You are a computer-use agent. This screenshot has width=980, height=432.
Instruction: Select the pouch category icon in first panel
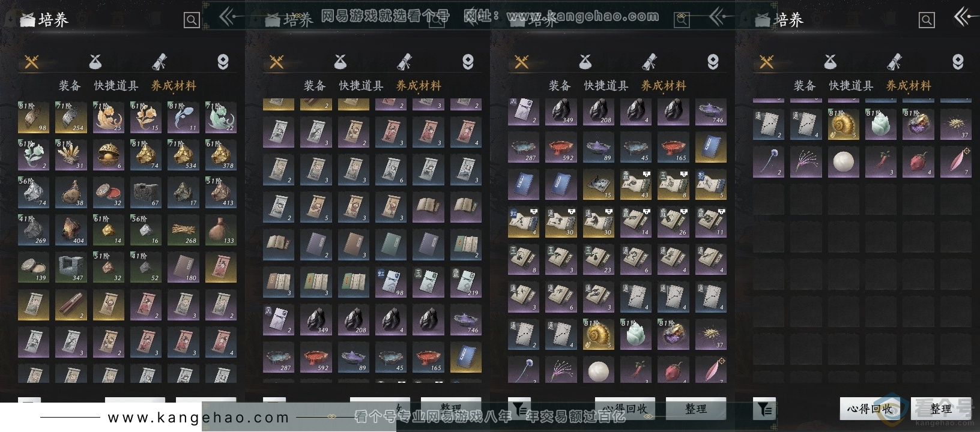coord(95,61)
